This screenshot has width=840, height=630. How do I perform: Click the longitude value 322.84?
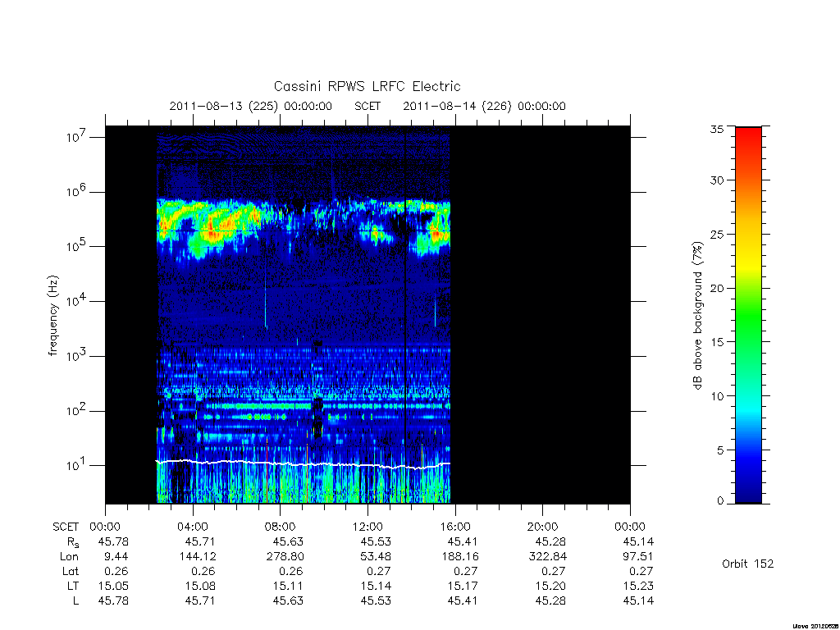547,557
